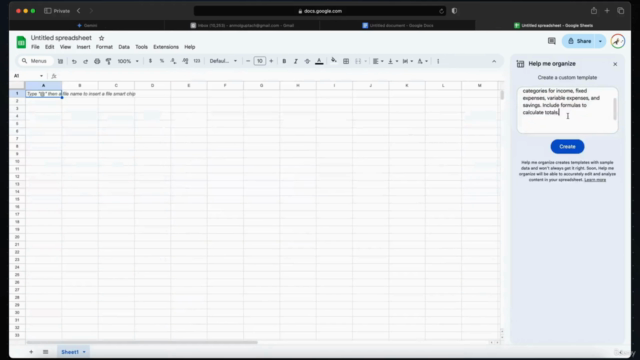Click the font size field showing 10
Viewport: 640px width, 360px height.
(260, 61)
